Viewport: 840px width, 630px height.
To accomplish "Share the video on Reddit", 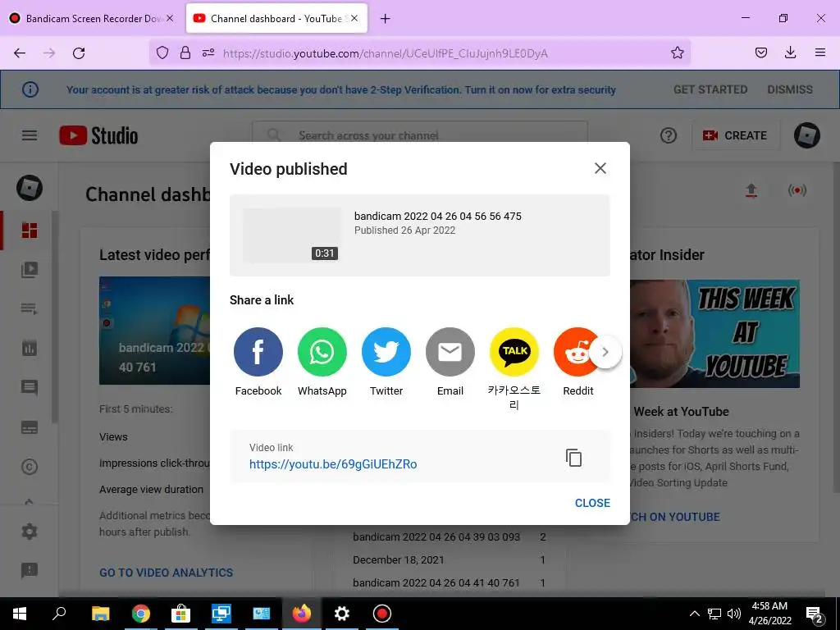I will 573,352.
